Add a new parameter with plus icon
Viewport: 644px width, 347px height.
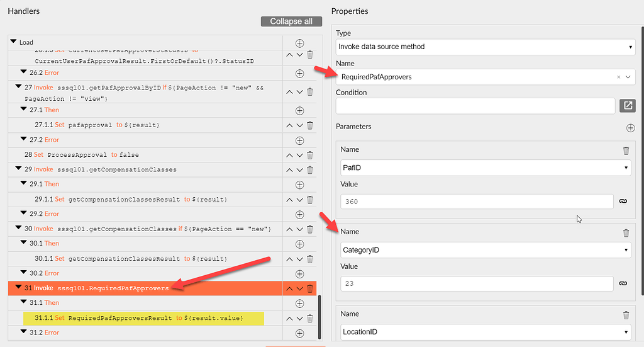630,128
